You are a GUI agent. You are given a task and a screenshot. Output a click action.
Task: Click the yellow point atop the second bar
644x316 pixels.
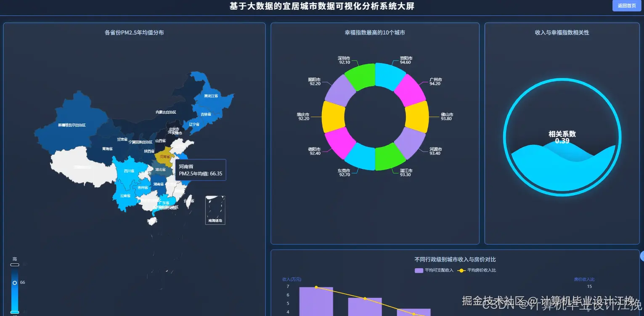click(365, 299)
